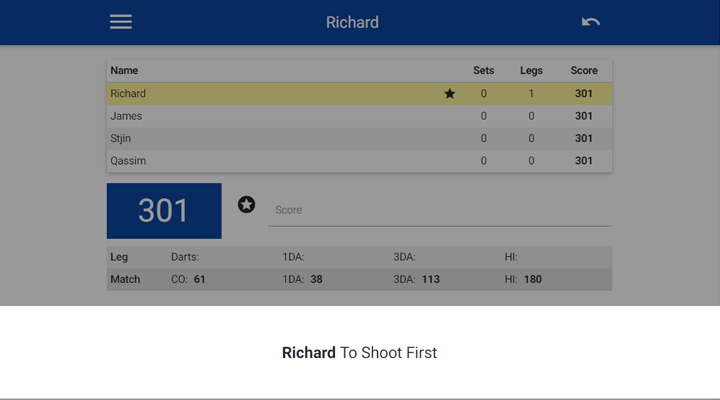
Task: Dismiss the Richard To Shoot First banner
Action: tap(360, 352)
